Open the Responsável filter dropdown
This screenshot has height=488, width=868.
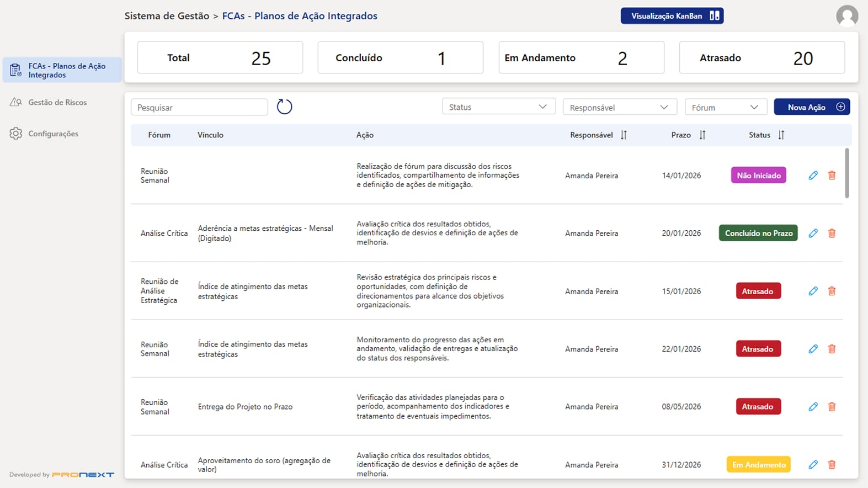(x=619, y=107)
